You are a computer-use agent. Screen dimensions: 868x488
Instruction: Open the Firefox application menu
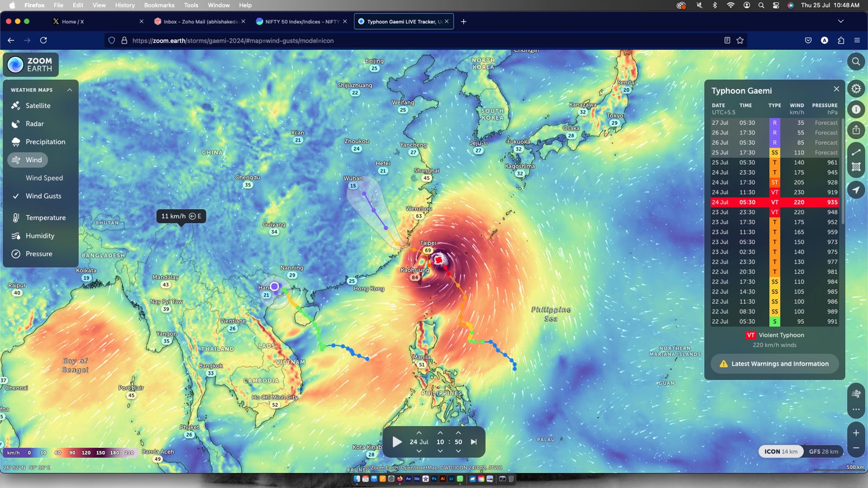coord(857,40)
